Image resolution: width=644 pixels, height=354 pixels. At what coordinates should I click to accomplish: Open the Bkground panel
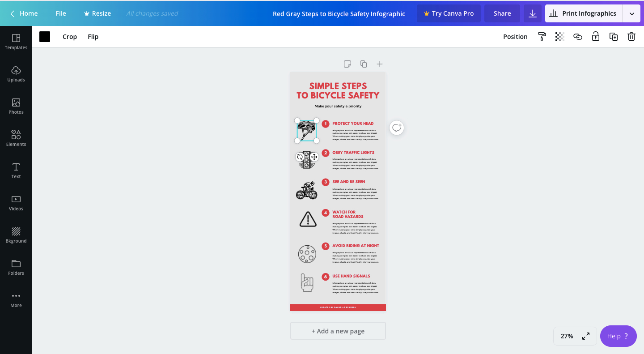pyautogui.click(x=16, y=235)
